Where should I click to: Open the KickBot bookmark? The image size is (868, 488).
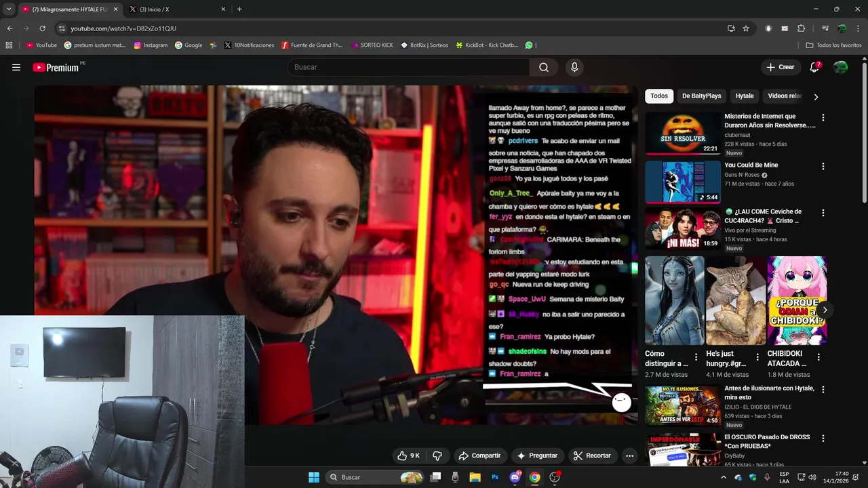pos(487,45)
